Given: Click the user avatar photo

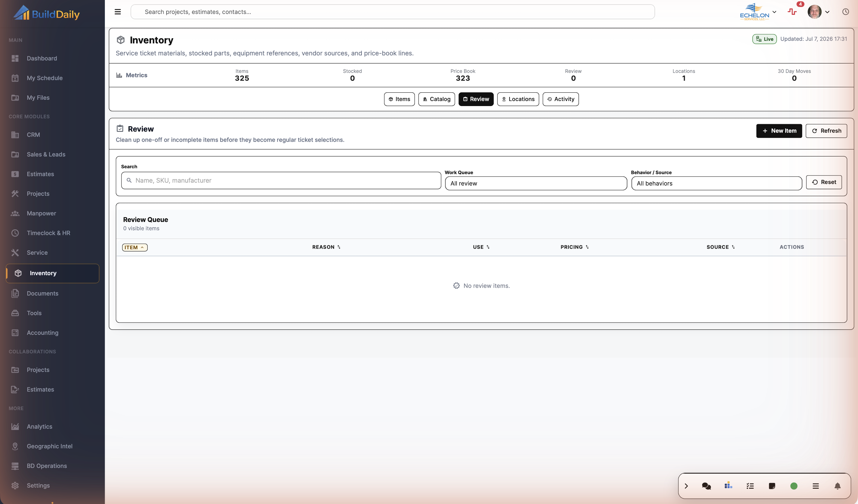Looking at the screenshot, I should tap(814, 12).
